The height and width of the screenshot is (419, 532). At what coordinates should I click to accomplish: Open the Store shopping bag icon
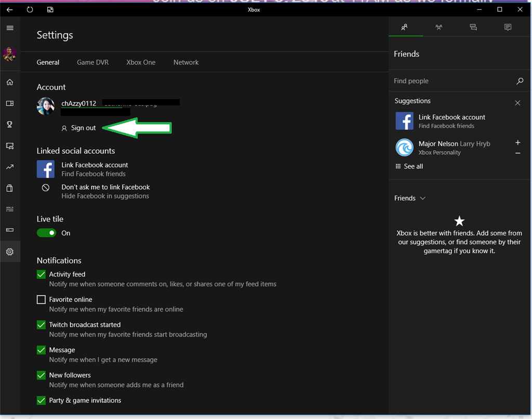[x=9, y=188]
